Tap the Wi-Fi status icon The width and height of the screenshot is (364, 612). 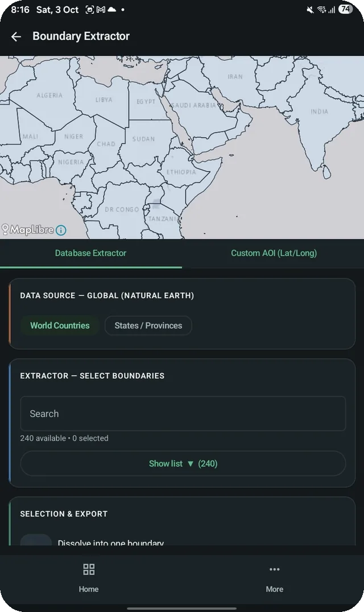tap(321, 10)
